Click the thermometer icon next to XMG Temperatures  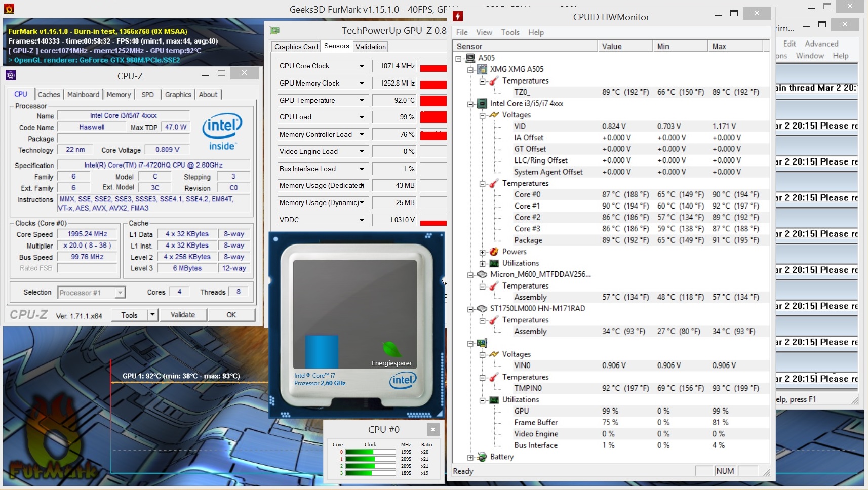pyautogui.click(x=494, y=81)
